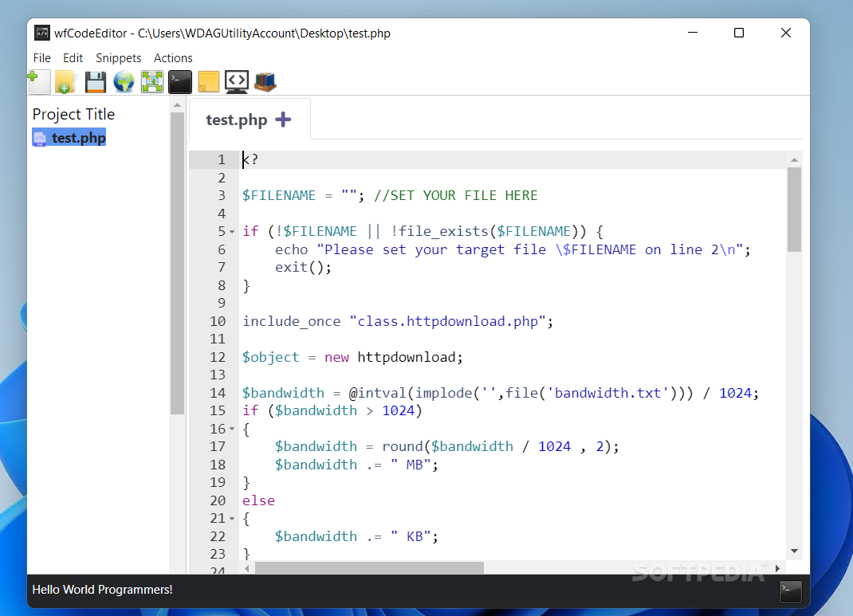853x616 pixels.
Task: Click line number 1 in the gutter
Action: click(222, 159)
